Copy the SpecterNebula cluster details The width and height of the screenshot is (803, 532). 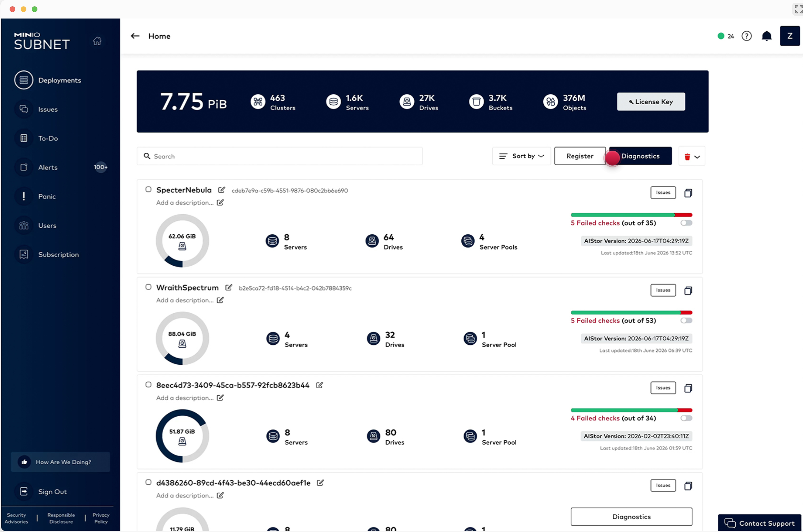[688, 193]
